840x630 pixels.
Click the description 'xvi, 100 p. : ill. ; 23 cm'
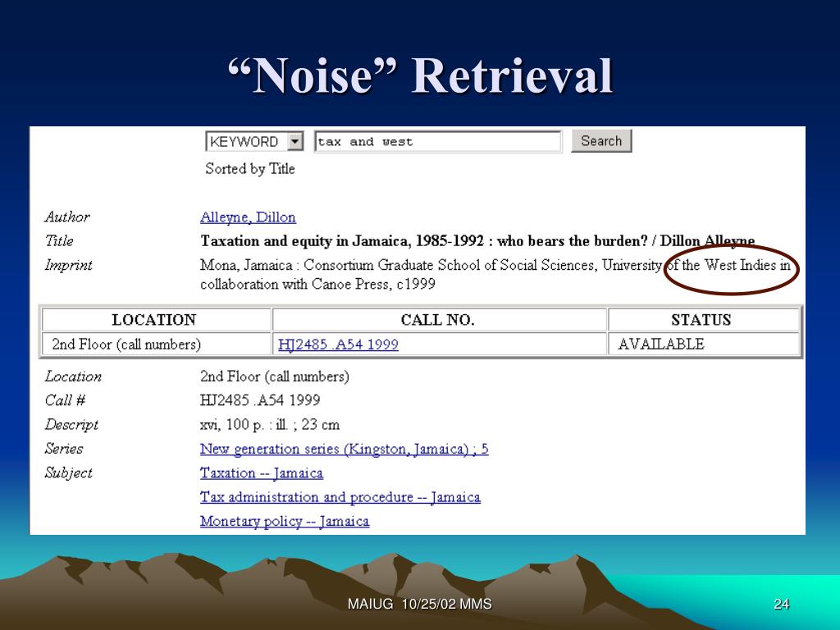(269, 425)
